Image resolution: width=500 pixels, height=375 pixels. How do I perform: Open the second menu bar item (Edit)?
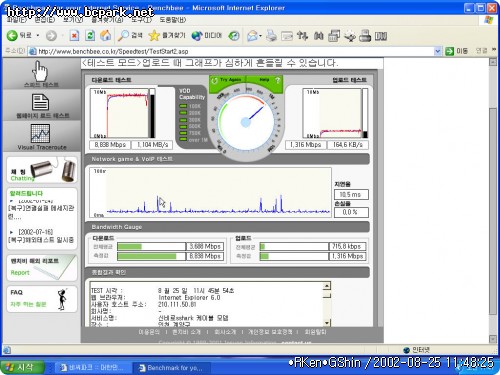[x=45, y=20]
